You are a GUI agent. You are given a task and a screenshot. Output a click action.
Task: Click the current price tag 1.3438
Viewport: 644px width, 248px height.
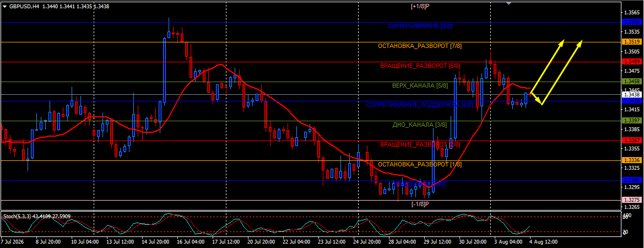(630, 94)
